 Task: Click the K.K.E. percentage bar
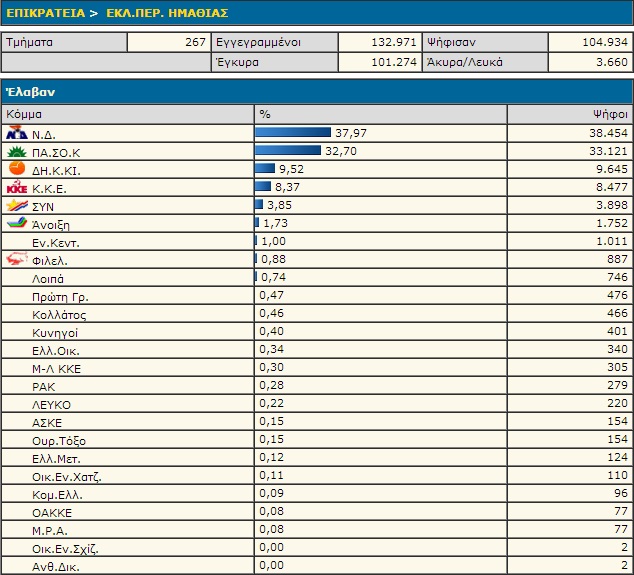(x=263, y=186)
